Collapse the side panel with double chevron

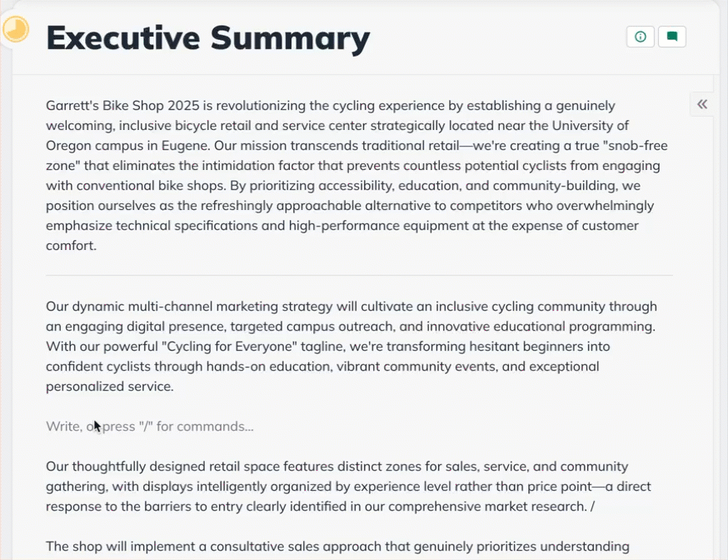702,104
